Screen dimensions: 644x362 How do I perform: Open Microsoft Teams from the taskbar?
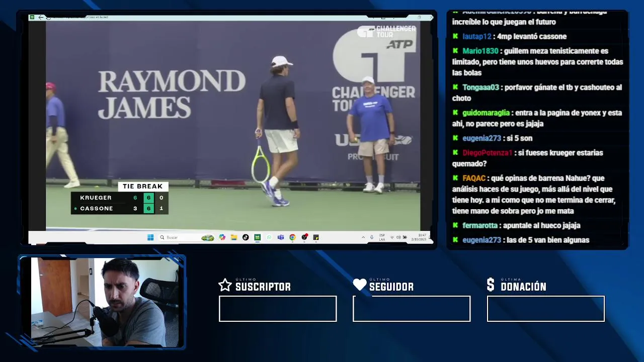[281, 237]
